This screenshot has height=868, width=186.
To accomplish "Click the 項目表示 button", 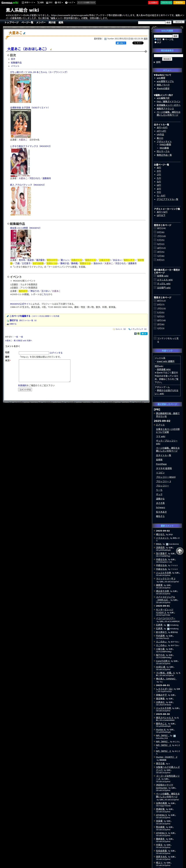I will pos(167,59).
